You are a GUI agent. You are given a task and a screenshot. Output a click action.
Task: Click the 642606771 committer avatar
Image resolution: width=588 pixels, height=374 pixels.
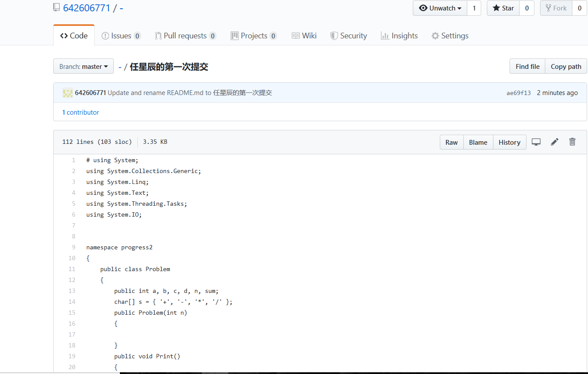tap(68, 93)
